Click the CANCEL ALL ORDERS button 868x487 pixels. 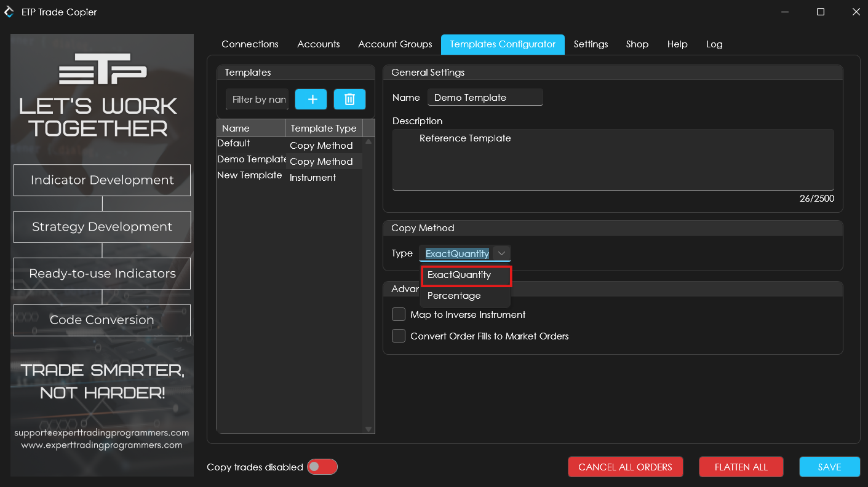[x=625, y=467]
